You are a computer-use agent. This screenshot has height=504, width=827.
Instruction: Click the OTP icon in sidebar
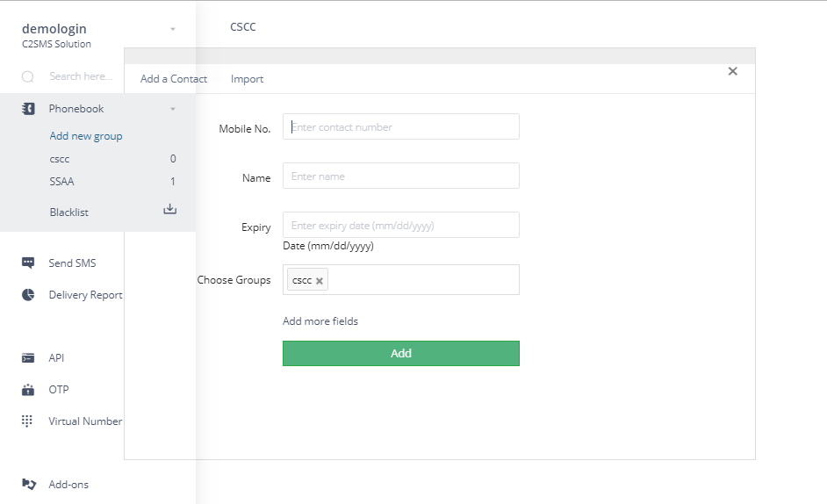(x=28, y=390)
